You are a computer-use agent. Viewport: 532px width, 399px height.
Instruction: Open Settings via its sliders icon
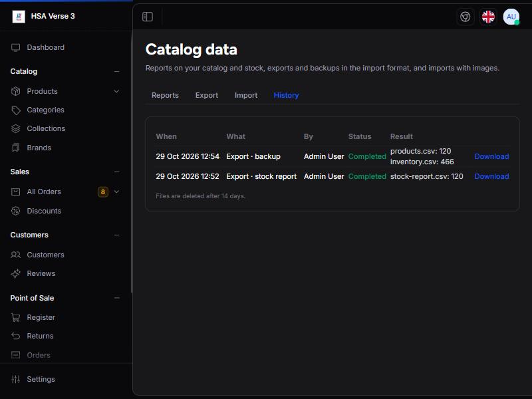[15, 379]
